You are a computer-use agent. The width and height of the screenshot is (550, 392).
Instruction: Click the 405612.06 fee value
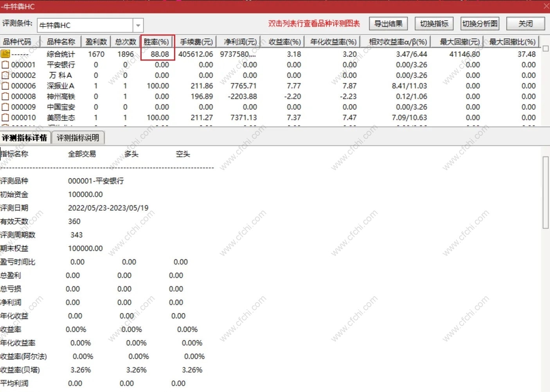point(196,54)
